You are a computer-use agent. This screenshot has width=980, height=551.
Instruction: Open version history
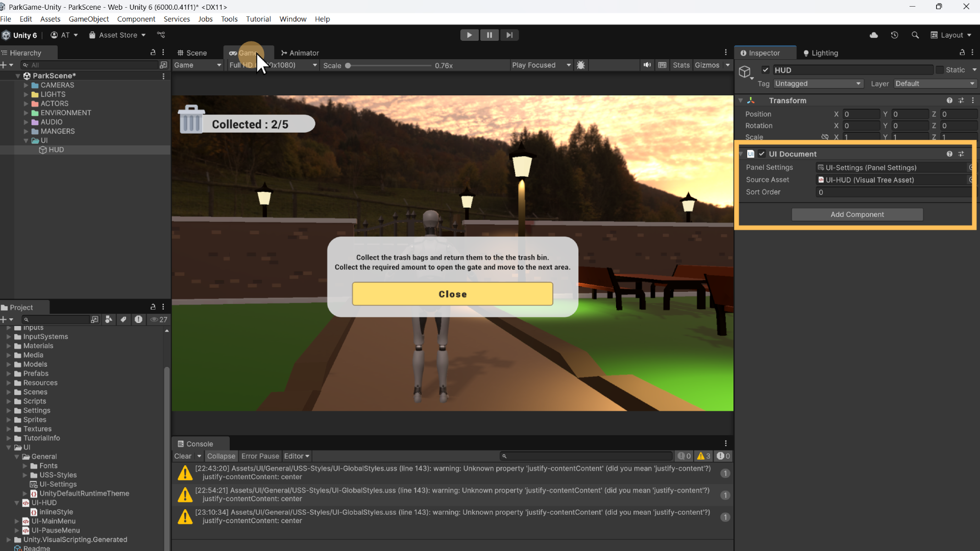[894, 35]
